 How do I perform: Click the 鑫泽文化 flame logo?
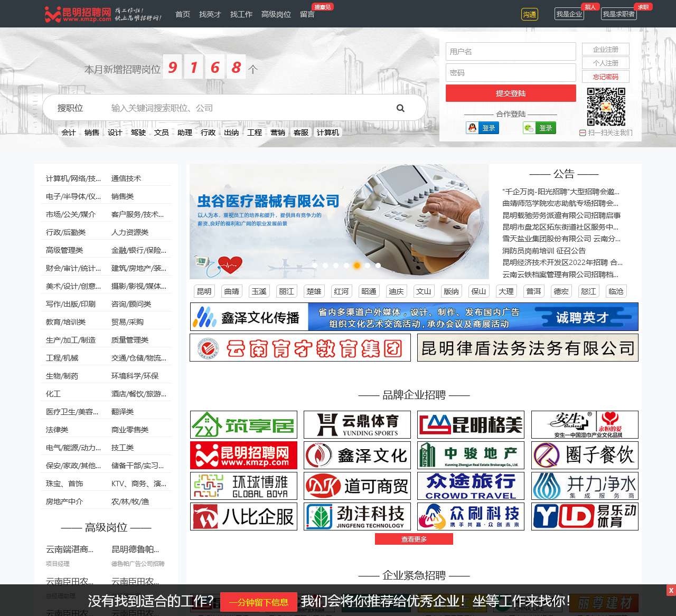coord(356,455)
